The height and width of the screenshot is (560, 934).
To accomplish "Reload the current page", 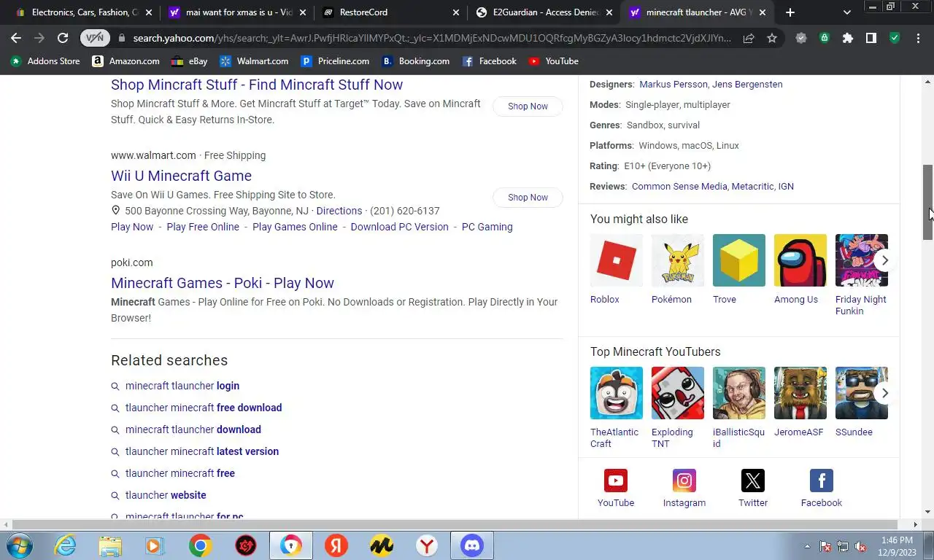I will point(63,38).
